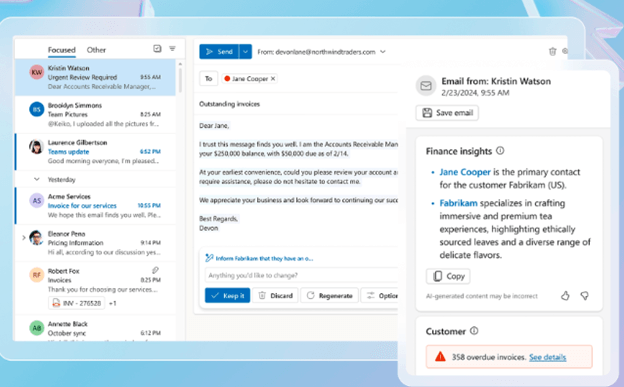Screen dimensions: 624x387
Task: Switch to the Other inbox tab
Action: point(96,50)
